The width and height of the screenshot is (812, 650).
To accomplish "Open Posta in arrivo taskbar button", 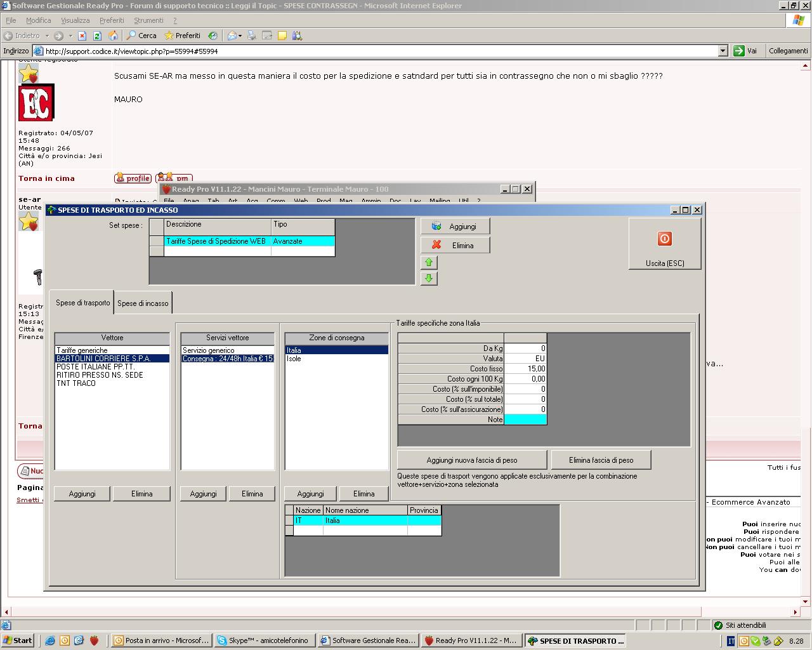I will point(161,640).
